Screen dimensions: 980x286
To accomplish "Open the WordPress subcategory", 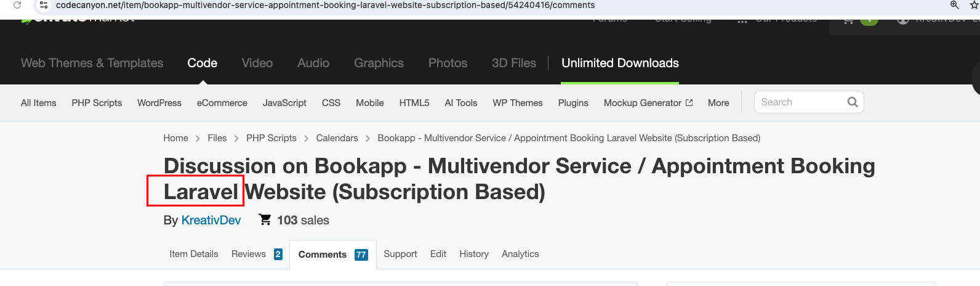I will click(x=159, y=103).
